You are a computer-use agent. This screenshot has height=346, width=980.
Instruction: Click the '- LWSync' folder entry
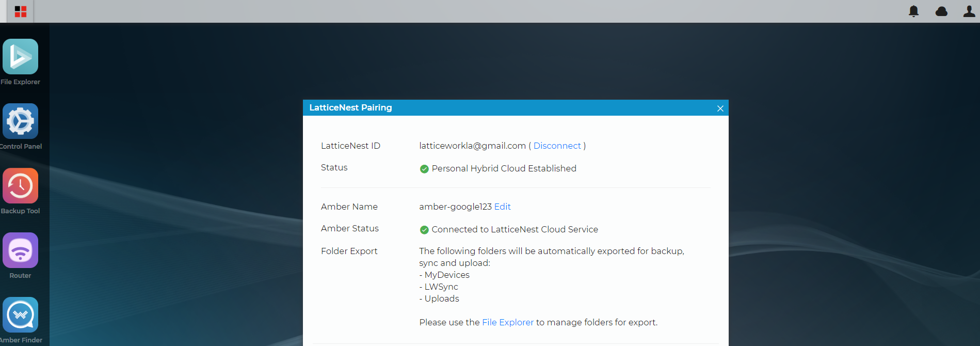pyautogui.click(x=439, y=287)
